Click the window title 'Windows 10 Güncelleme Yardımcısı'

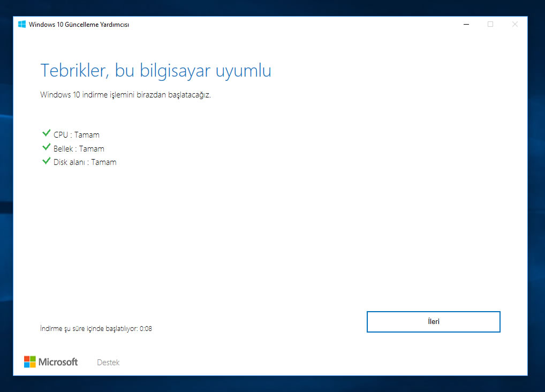(x=79, y=25)
